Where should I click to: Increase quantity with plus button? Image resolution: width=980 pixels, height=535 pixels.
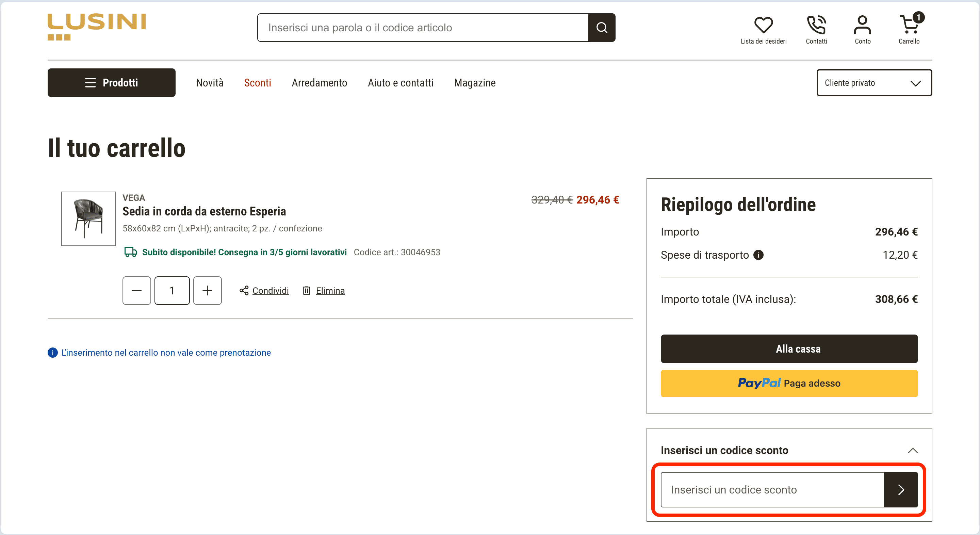[207, 291]
